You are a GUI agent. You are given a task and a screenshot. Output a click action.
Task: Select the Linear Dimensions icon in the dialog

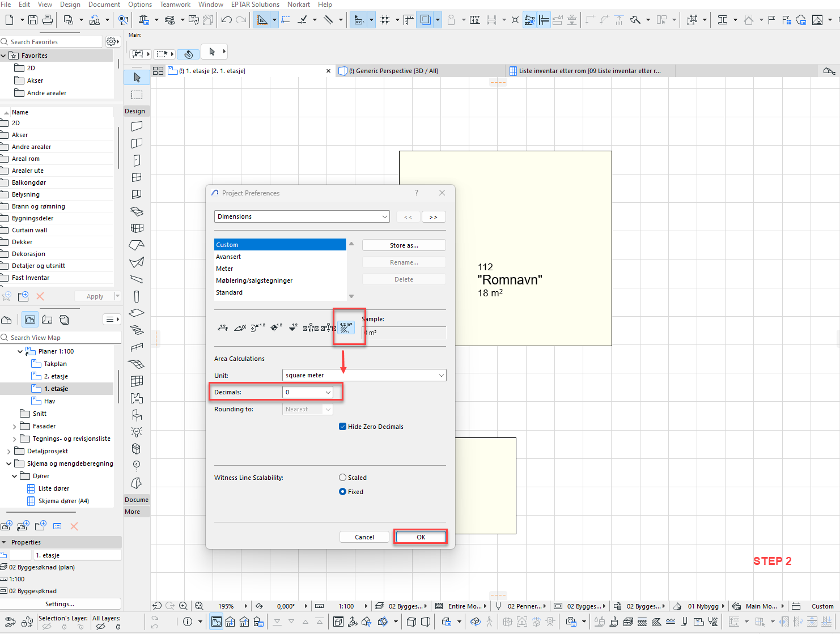(x=222, y=327)
